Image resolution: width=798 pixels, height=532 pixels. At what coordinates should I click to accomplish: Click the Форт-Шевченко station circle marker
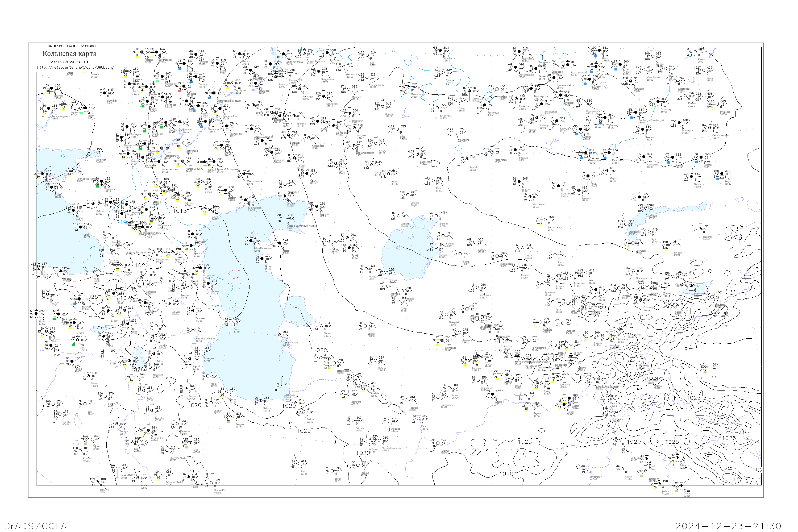(251, 240)
